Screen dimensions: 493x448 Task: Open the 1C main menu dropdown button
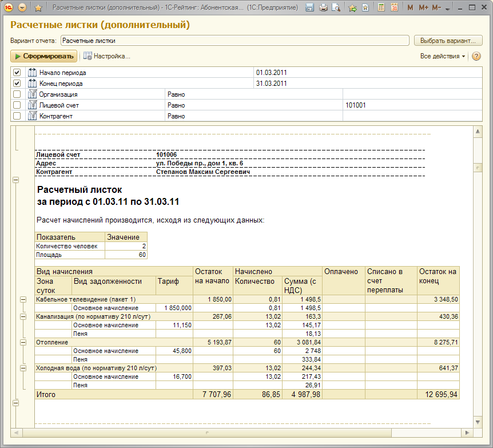[x=22, y=8]
